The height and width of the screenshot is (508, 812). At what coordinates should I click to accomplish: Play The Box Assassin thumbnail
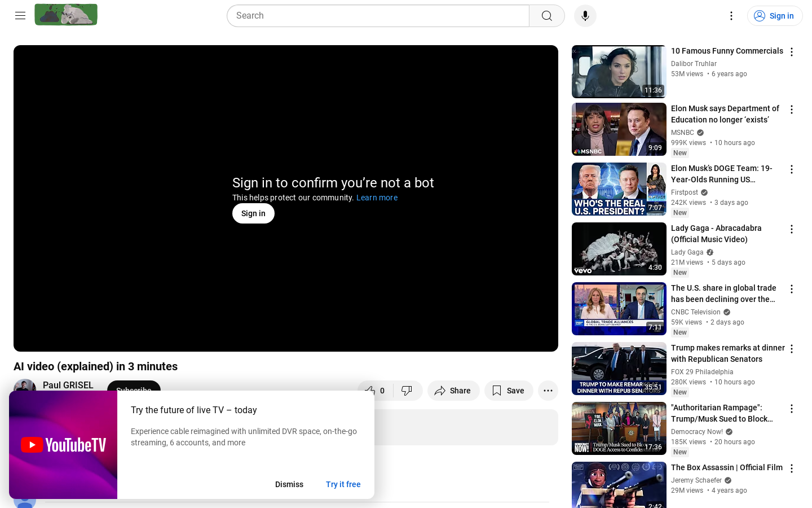619,485
